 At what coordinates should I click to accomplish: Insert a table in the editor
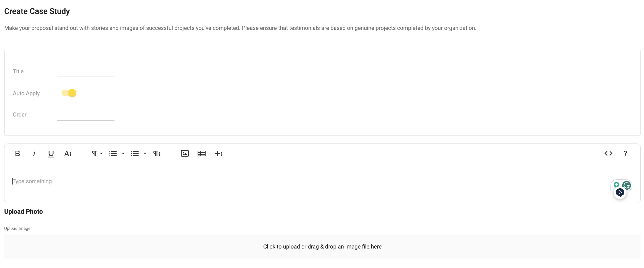click(x=202, y=153)
